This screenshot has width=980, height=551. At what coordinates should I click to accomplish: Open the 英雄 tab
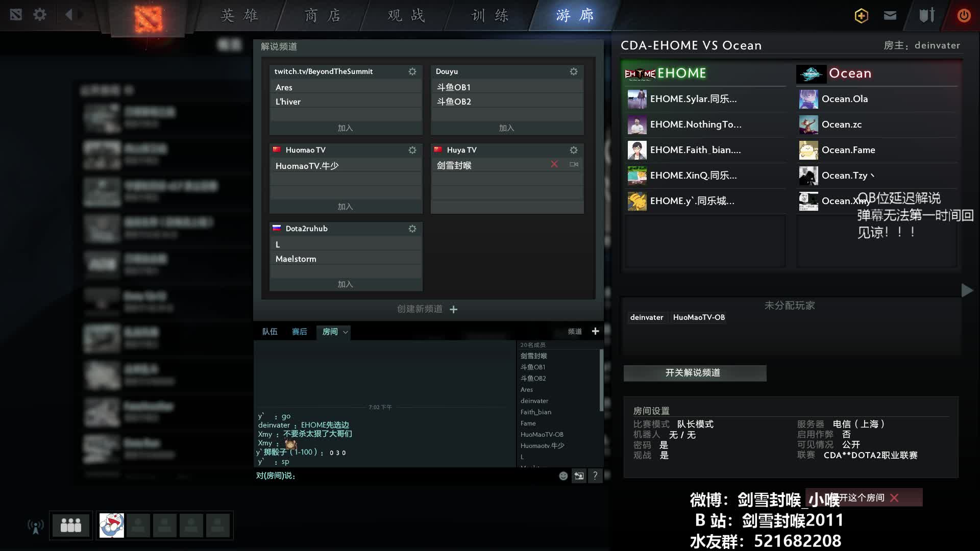[239, 15]
